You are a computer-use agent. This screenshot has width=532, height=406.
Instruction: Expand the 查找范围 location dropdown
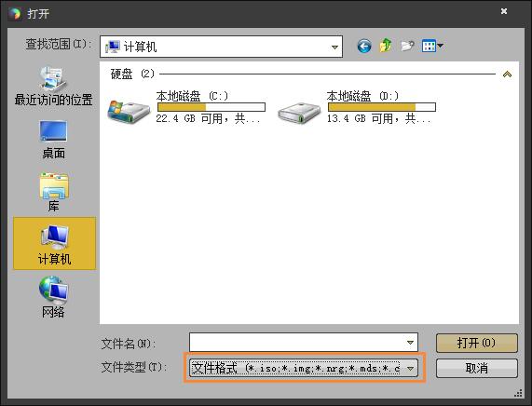click(334, 47)
